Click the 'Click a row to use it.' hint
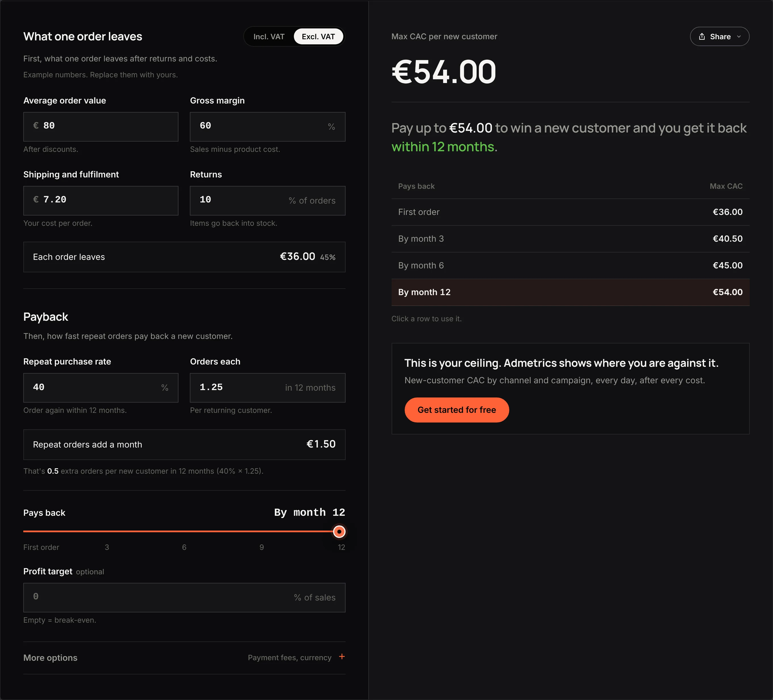This screenshot has width=773, height=700. (x=426, y=319)
